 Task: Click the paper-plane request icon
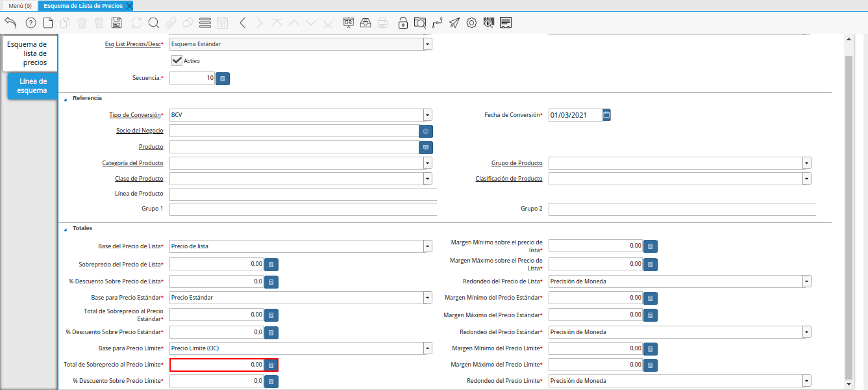click(x=454, y=23)
